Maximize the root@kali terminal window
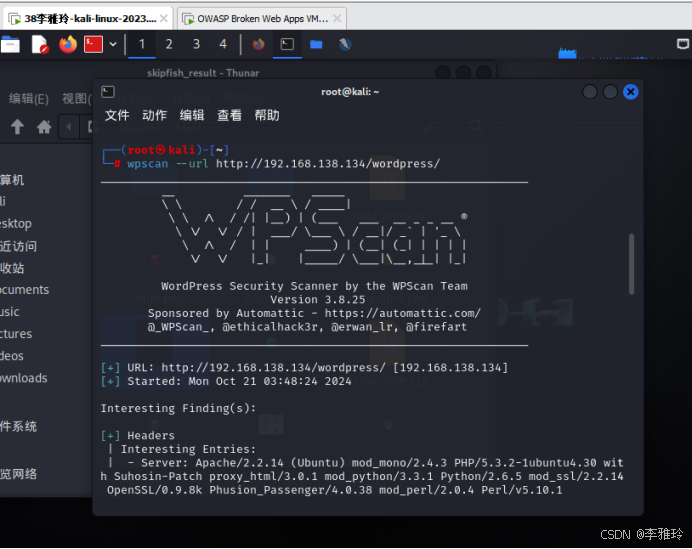This screenshot has width=692, height=549. click(x=610, y=92)
